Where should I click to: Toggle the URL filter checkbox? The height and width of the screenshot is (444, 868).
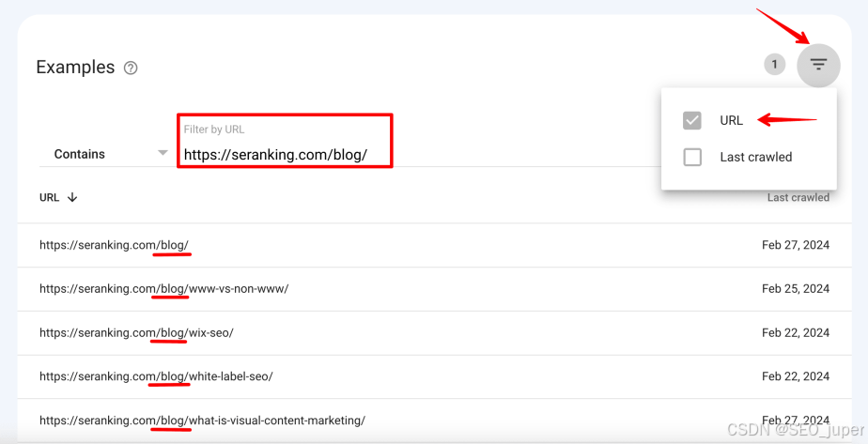point(692,120)
